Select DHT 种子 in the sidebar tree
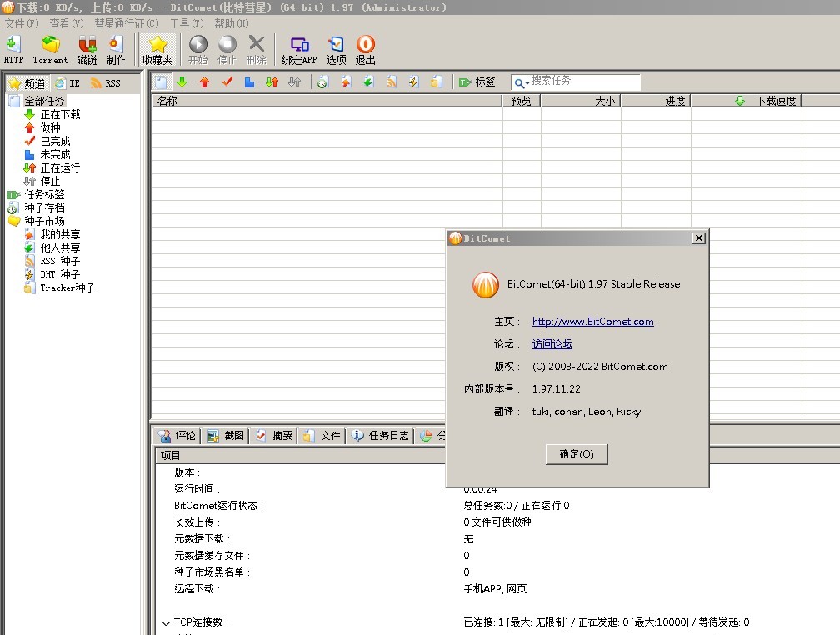The height and width of the screenshot is (635, 840). (60, 274)
